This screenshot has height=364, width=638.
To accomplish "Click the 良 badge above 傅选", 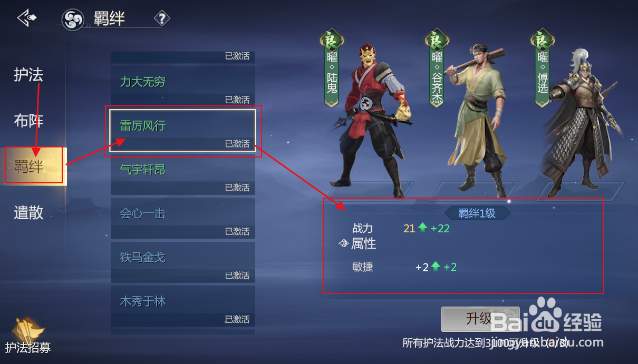I will pos(543,40).
